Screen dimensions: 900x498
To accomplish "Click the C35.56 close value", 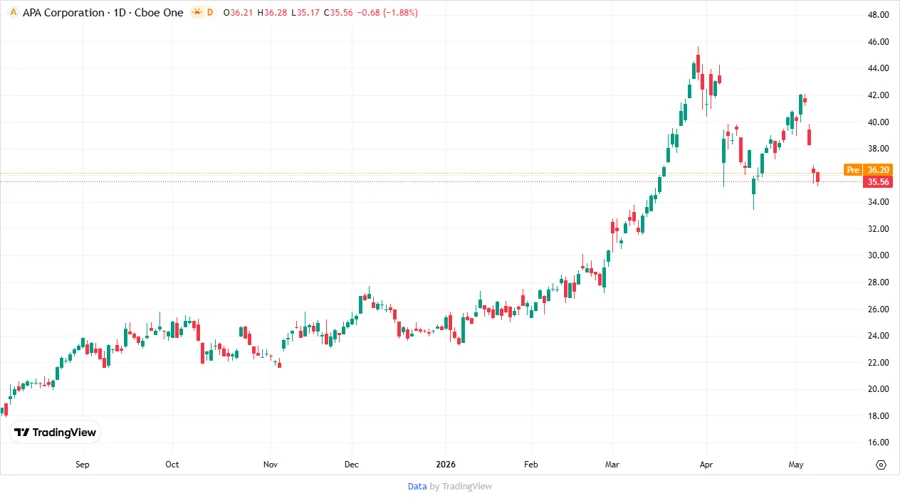I will (x=339, y=12).
